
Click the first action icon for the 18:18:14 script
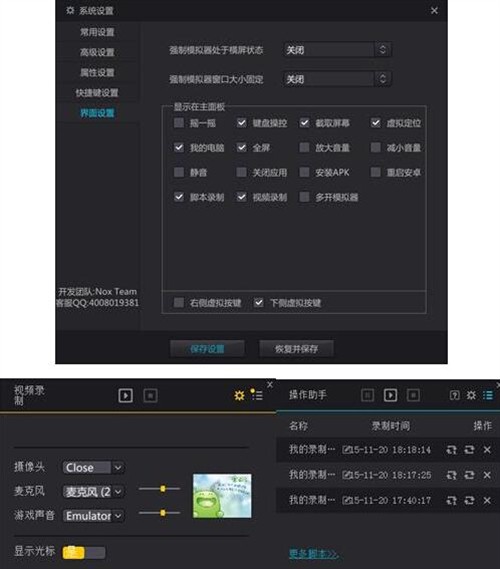click(451, 450)
